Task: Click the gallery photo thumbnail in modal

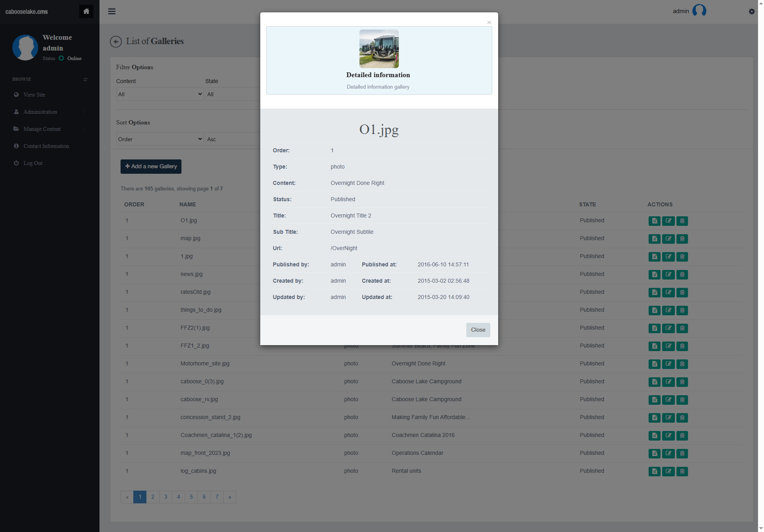Action: tap(379, 49)
